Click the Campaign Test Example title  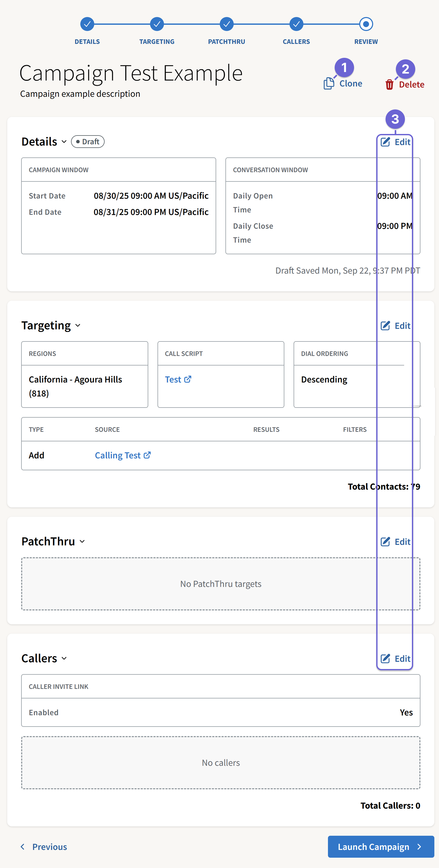point(131,73)
